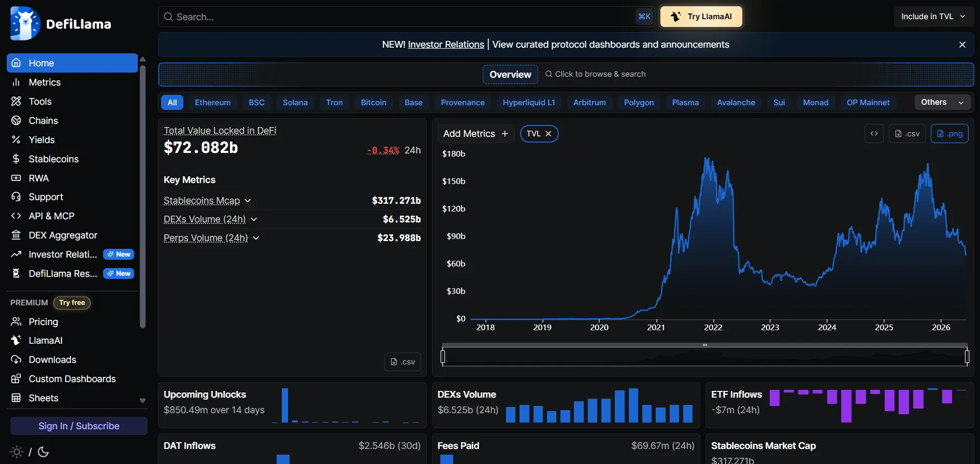Open the Custom Dashboards page
This screenshot has width=980, height=464.
[x=73, y=378]
